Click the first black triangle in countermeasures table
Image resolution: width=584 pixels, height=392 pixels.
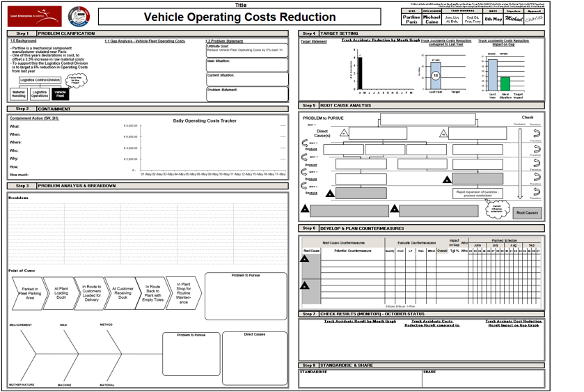coord(305,259)
